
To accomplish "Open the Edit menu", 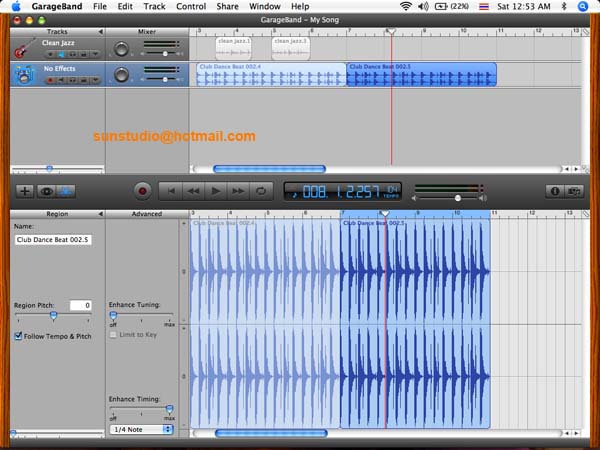I will [x=125, y=7].
